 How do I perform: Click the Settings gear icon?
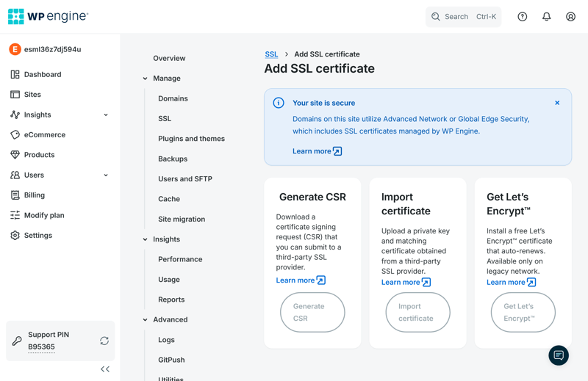[x=15, y=235]
